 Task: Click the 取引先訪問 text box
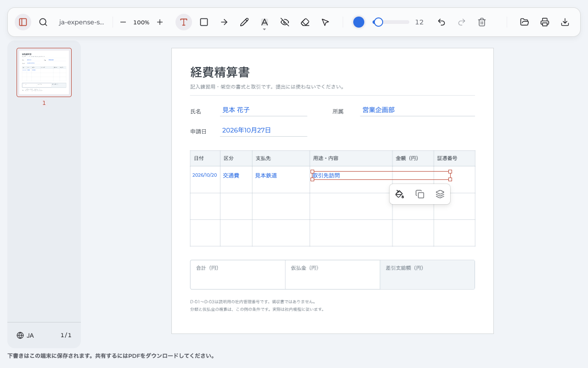381,175
